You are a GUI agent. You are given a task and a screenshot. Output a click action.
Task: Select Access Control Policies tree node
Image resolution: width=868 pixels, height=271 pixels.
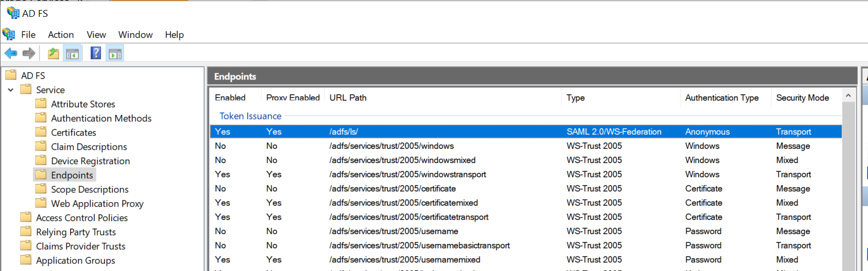82,218
